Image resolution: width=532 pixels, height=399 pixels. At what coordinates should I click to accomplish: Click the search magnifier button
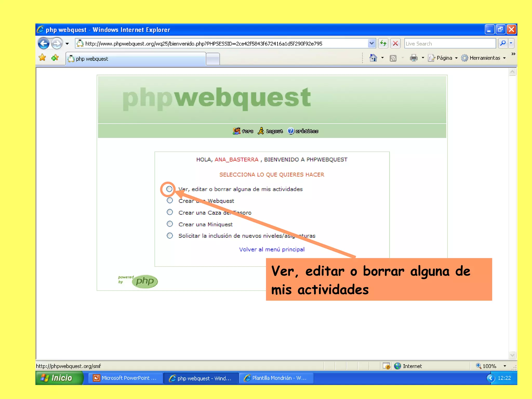(x=503, y=43)
